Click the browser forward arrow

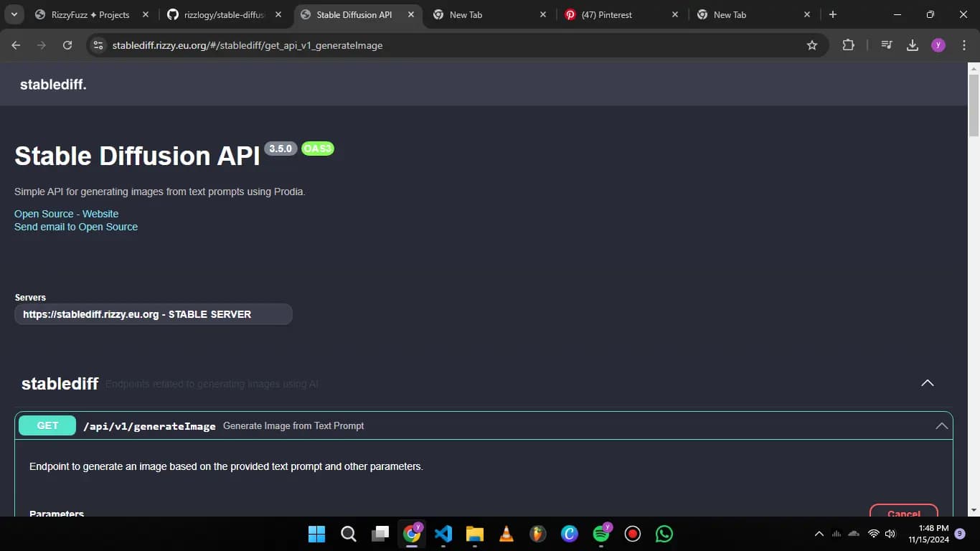[x=42, y=45]
